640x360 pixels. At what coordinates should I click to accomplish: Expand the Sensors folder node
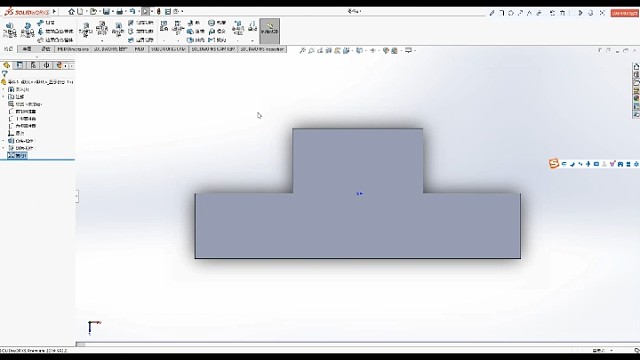click(x=4, y=89)
